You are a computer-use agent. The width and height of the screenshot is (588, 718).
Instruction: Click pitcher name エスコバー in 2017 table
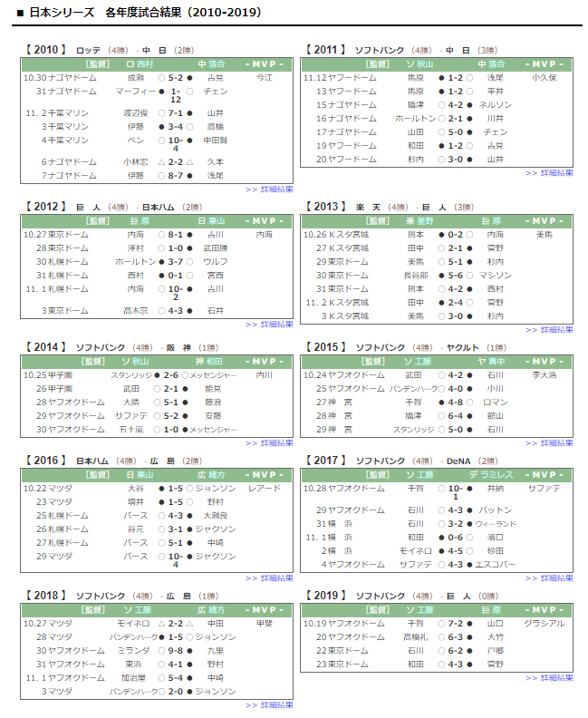click(495, 565)
